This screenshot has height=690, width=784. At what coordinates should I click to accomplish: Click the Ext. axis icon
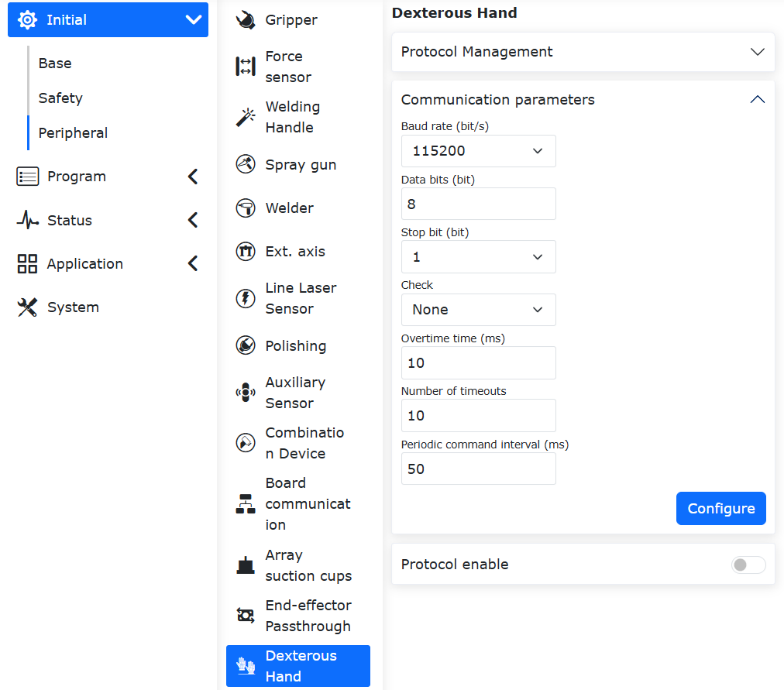pos(245,252)
